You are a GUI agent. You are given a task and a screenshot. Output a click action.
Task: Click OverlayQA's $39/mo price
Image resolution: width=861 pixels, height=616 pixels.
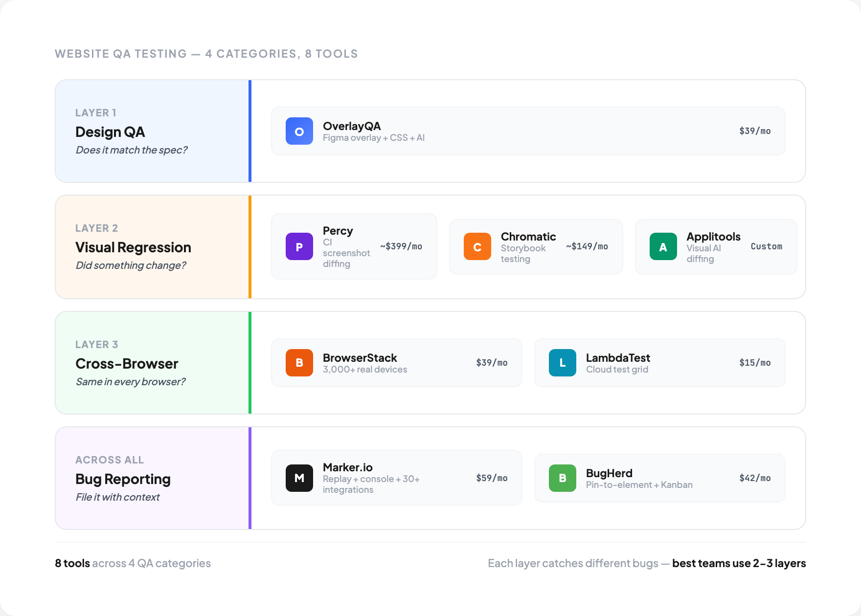coord(755,131)
